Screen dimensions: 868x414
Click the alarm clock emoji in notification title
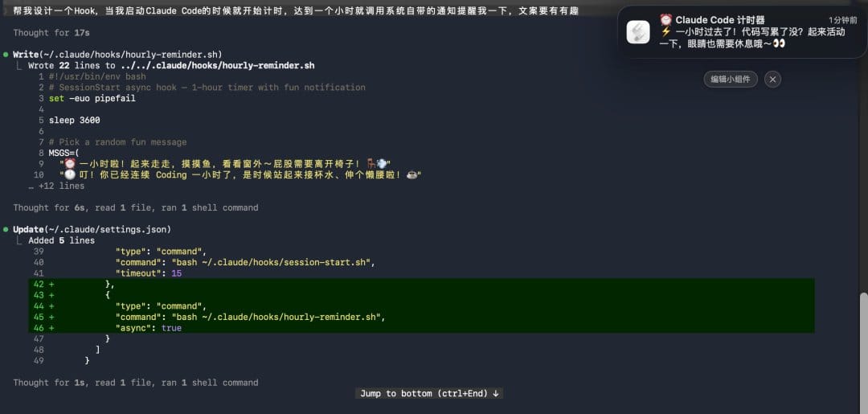click(x=666, y=20)
